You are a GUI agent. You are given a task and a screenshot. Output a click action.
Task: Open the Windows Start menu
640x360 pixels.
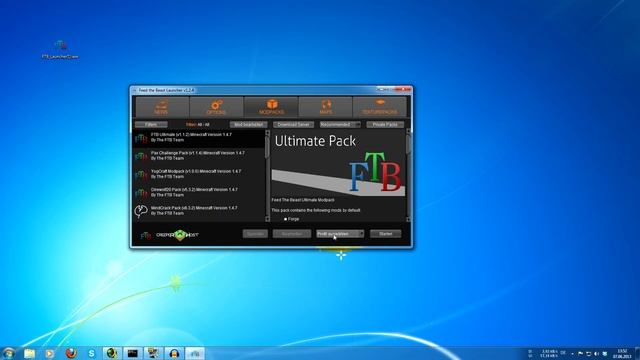pyautogui.click(x=9, y=353)
